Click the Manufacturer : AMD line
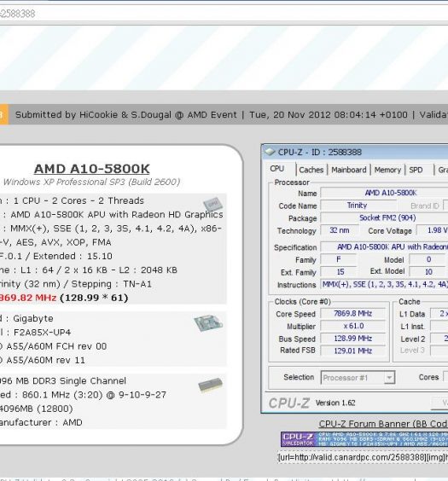The height and width of the screenshot is (481, 448). tap(41, 422)
